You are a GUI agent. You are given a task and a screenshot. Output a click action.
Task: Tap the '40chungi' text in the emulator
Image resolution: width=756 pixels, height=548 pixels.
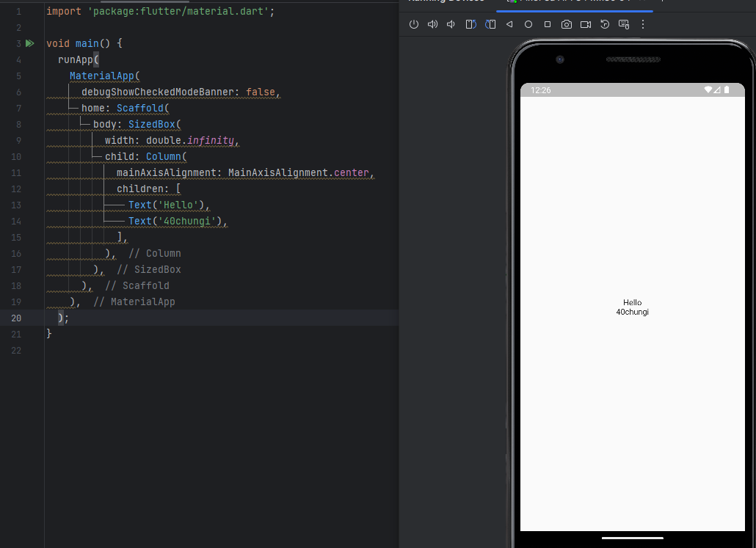click(x=632, y=312)
